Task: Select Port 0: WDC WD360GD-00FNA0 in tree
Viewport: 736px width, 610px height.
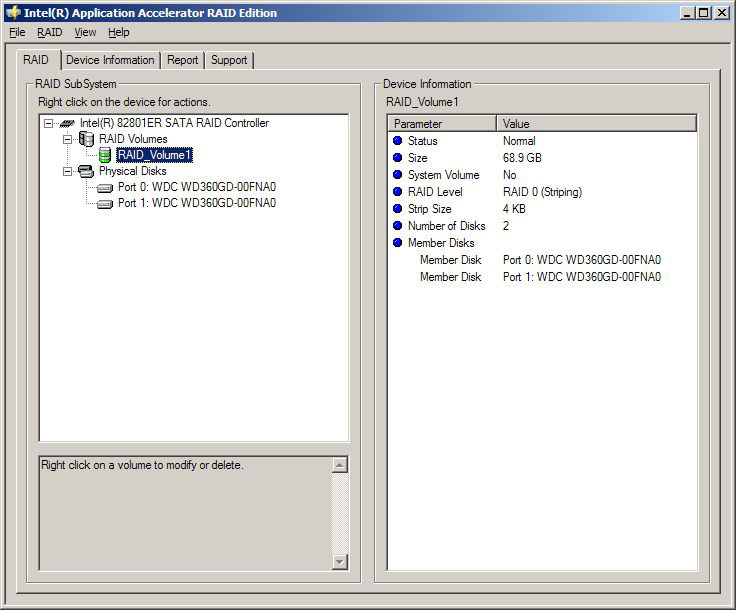Action: point(197,187)
